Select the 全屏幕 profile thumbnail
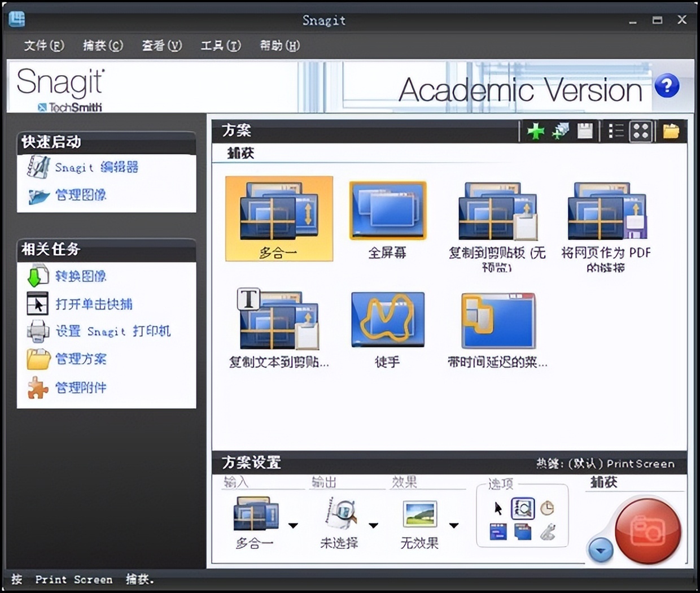The width and height of the screenshot is (700, 593). [387, 211]
